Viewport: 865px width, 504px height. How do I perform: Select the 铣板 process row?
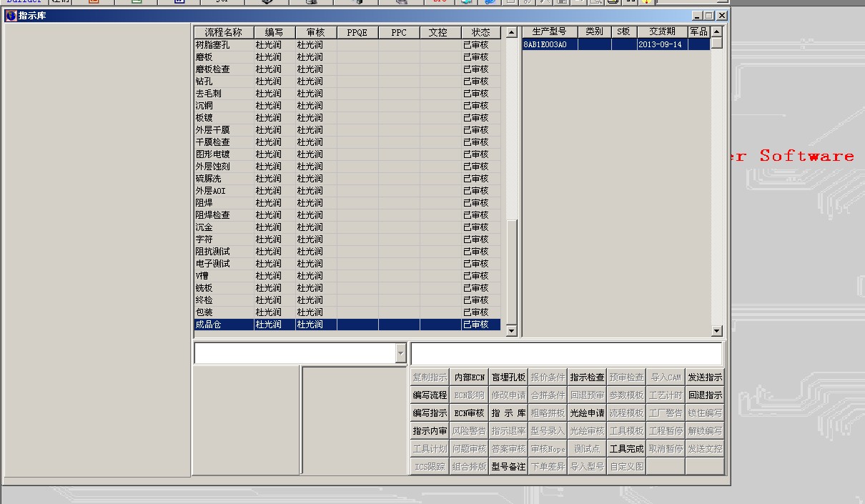[x=347, y=288]
